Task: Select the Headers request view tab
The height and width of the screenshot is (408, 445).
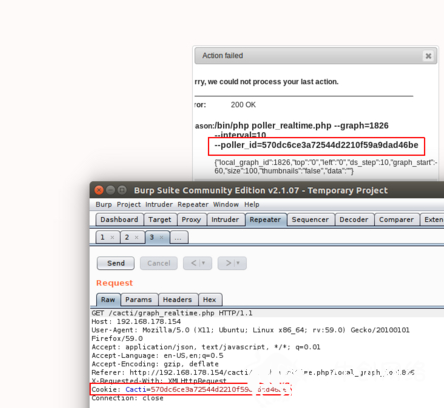Action: (x=177, y=299)
